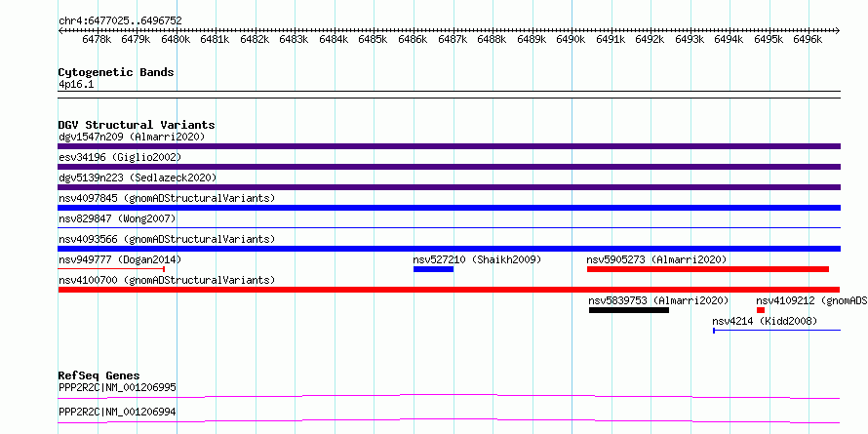
Task: Select the RefSeq Genes track heading
Action: [99, 376]
